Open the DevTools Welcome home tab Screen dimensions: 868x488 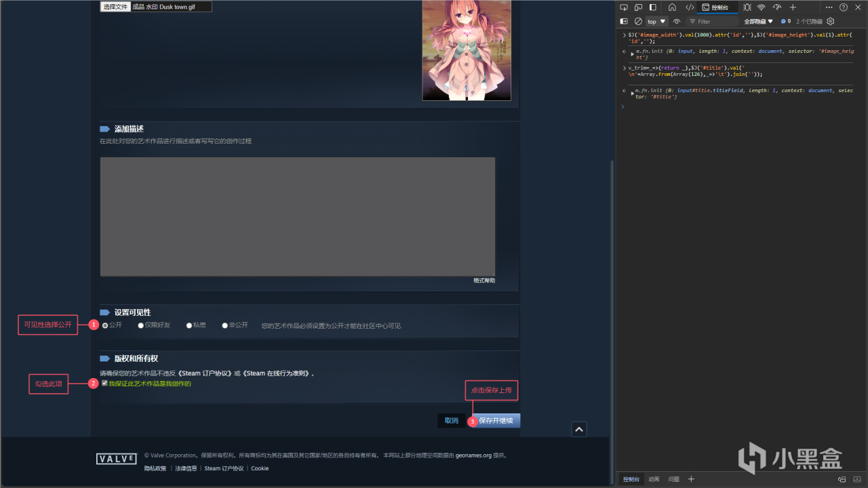pos(672,7)
